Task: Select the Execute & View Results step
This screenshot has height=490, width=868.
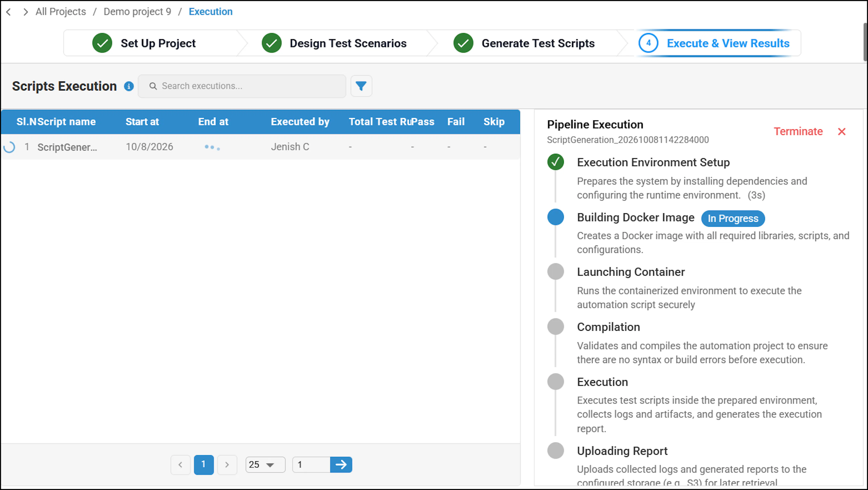Action: click(x=728, y=43)
